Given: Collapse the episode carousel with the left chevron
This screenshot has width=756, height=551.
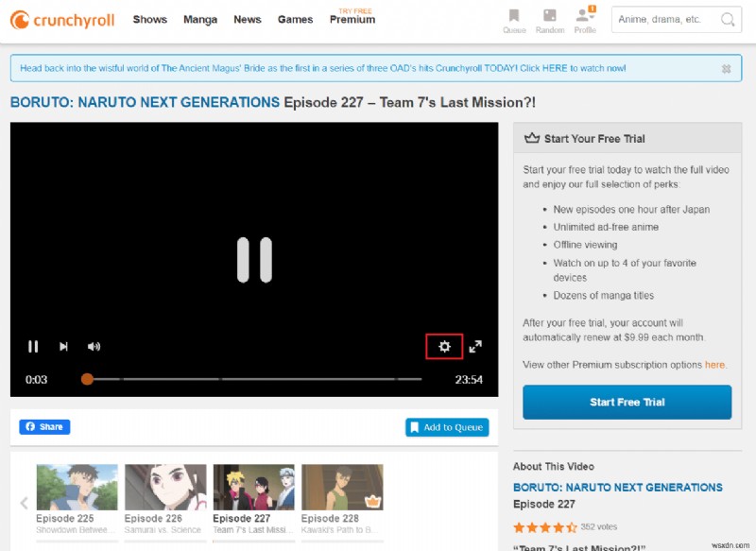Looking at the screenshot, I should (x=24, y=503).
